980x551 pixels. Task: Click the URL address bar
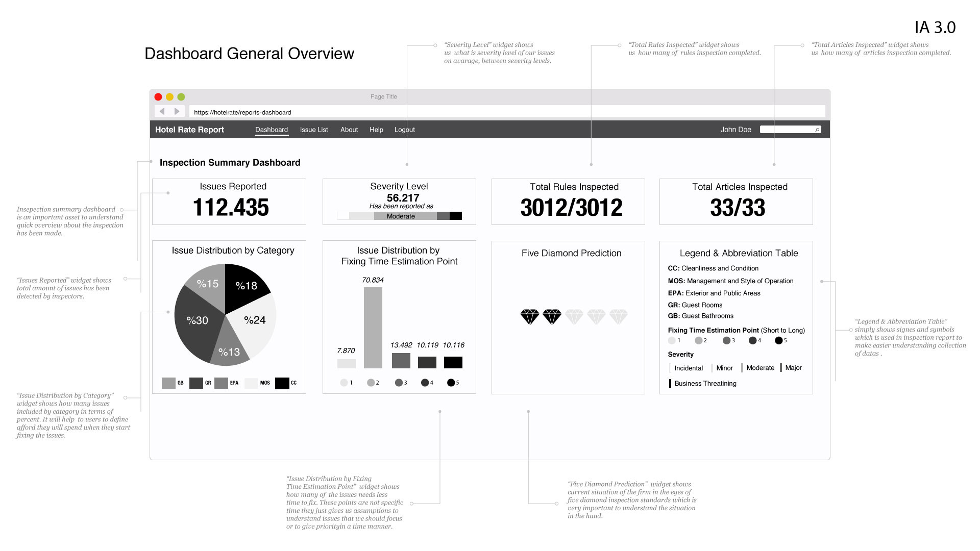507,112
